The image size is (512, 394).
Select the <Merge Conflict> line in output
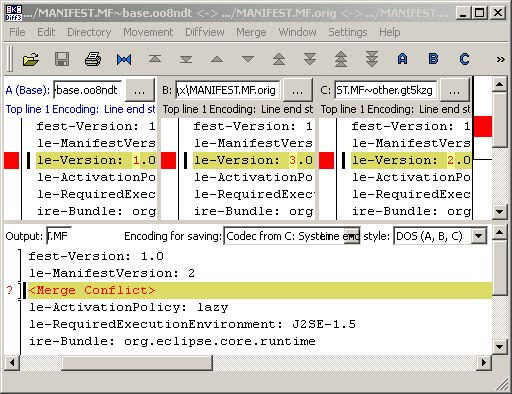[260, 290]
